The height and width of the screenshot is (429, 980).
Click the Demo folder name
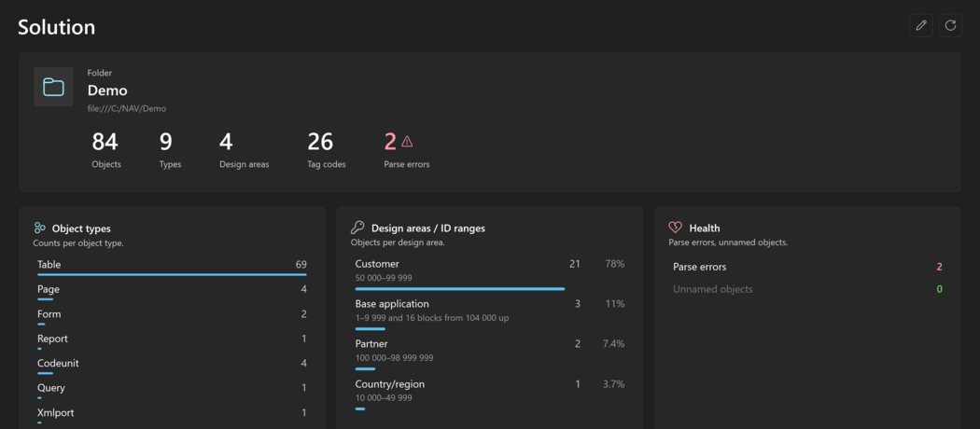[107, 90]
